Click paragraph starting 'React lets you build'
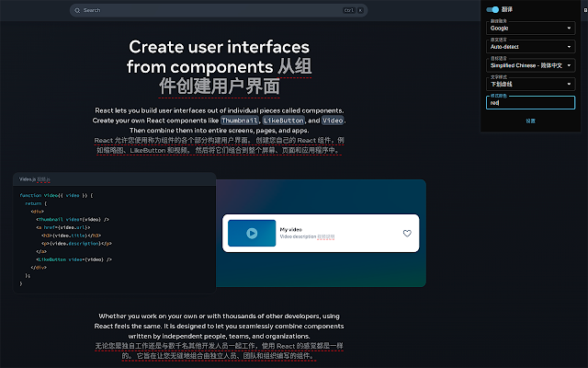Image resolution: width=588 pixels, height=368 pixels. pos(219,121)
